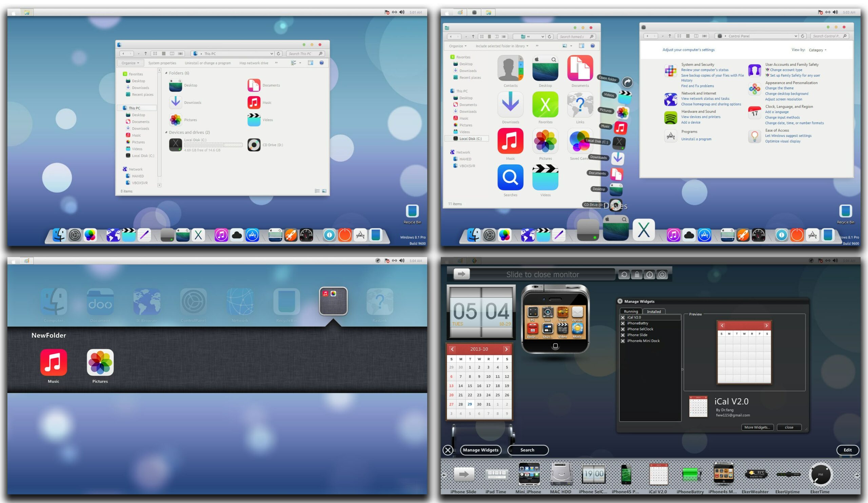Open CD Drive (D:) in This PC window
This screenshot has height=503, width=868.
pos(254,145)
